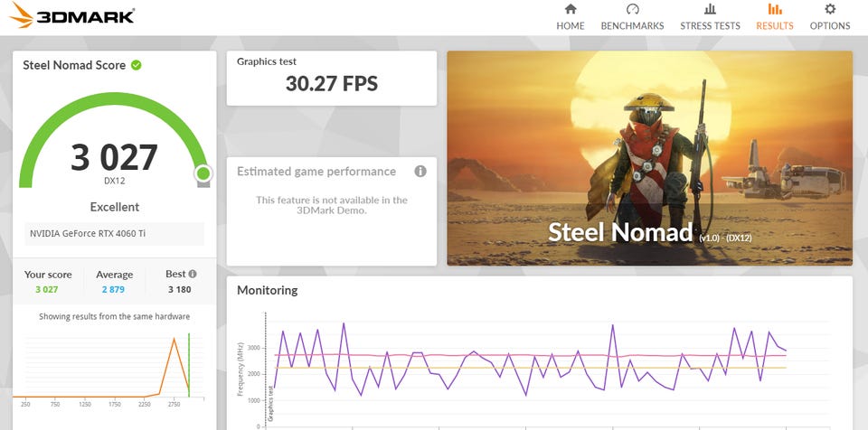Click the Monitoring heading

click(x=268, y=290)
